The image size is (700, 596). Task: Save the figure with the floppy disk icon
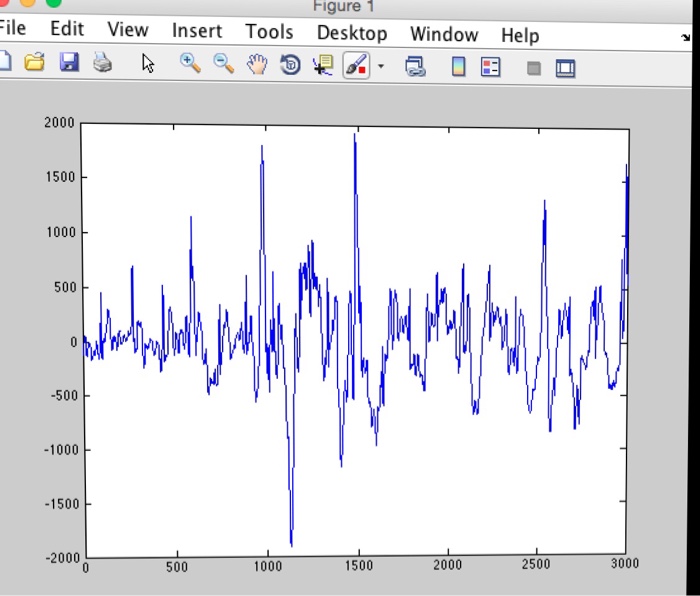point(69,62)
